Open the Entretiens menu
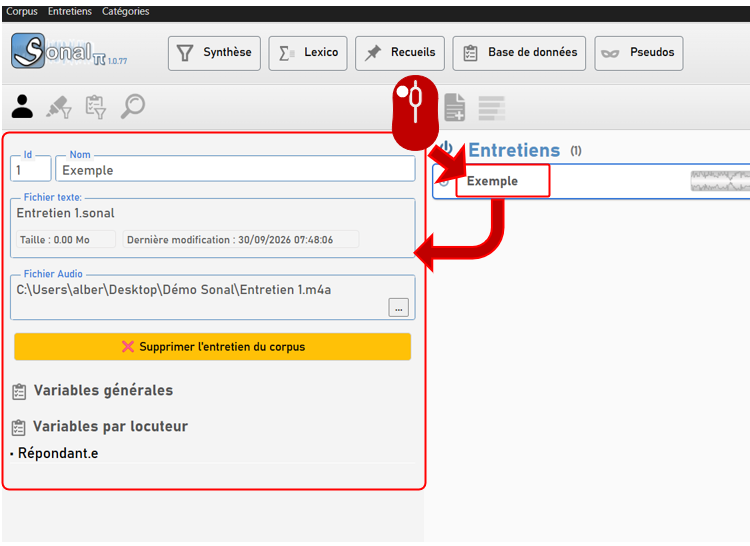This screenshot has height=546, width=750. tap(69, 11)
